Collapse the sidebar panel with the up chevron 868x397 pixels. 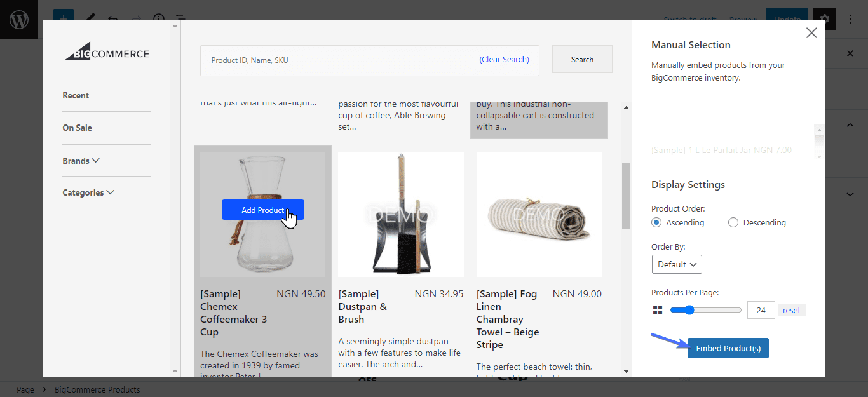tap(850, 126)
